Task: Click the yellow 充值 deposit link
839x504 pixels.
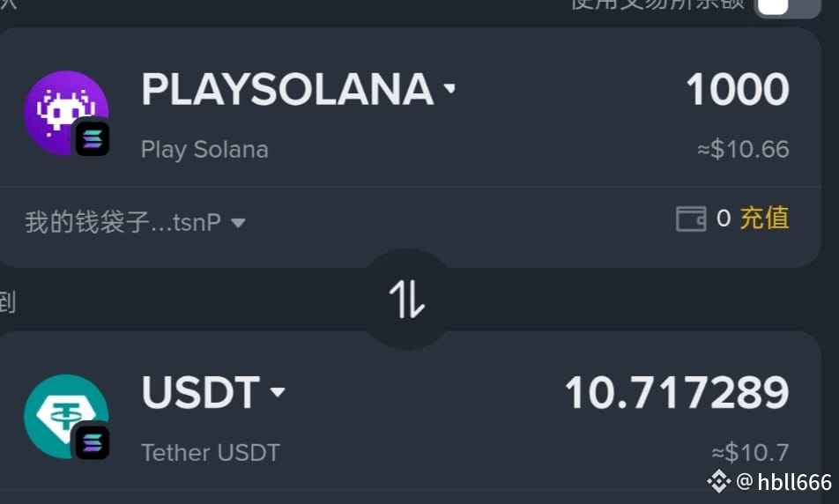Action: (765, 219)
